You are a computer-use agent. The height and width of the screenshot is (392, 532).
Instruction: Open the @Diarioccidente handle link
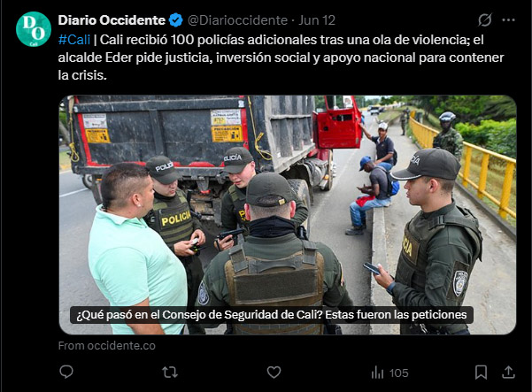click(x=237, y=20)
